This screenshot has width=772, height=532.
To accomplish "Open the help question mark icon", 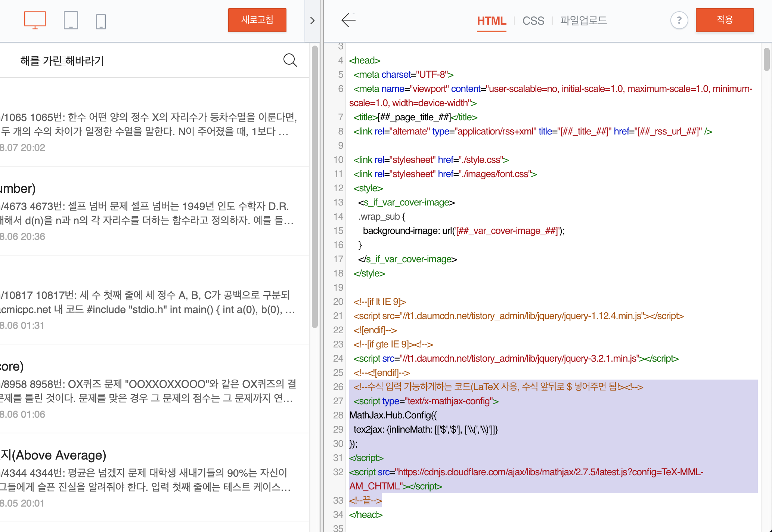I will 679,20.
